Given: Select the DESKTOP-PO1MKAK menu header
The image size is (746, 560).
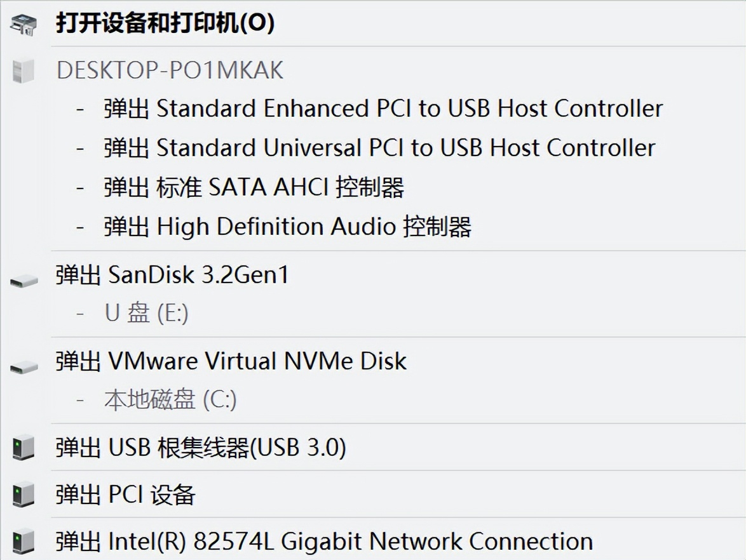Looking at the screenshot, I should pos(170,70).
